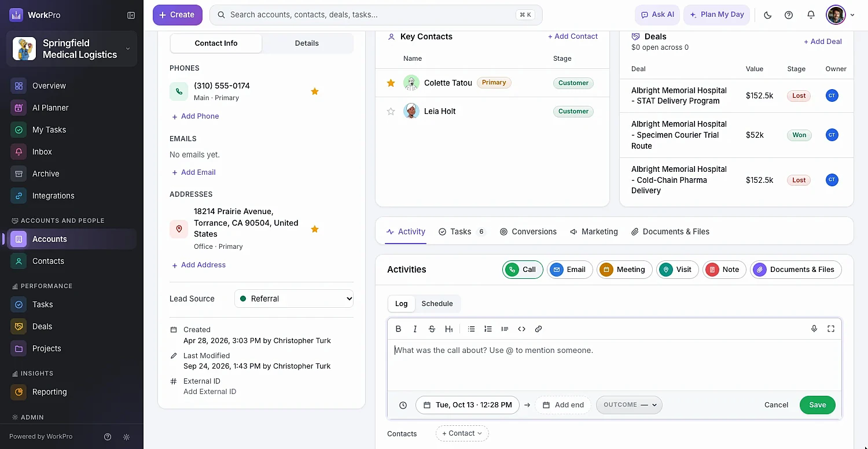Switch to the Details tab
The image size is (868, 449).
307,43
